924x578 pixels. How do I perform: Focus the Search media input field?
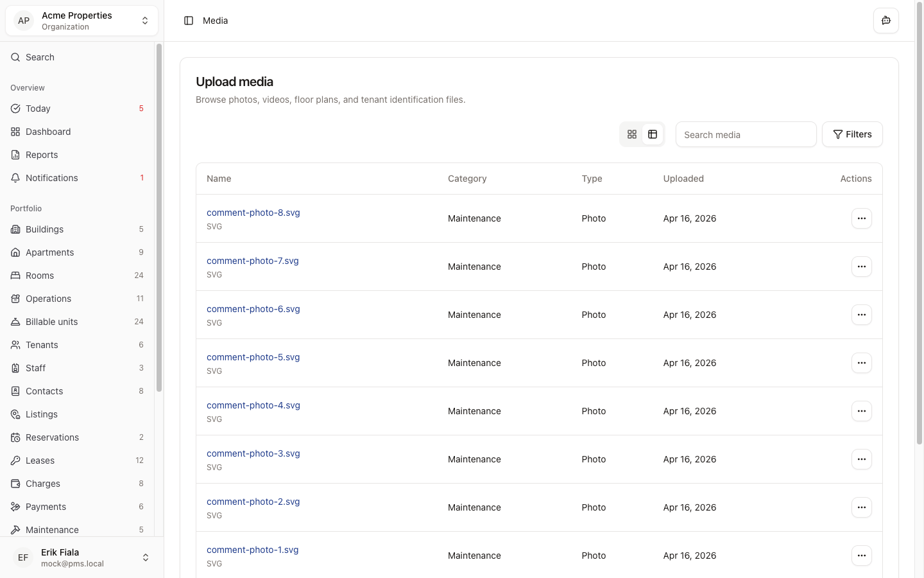click(746, 134)
